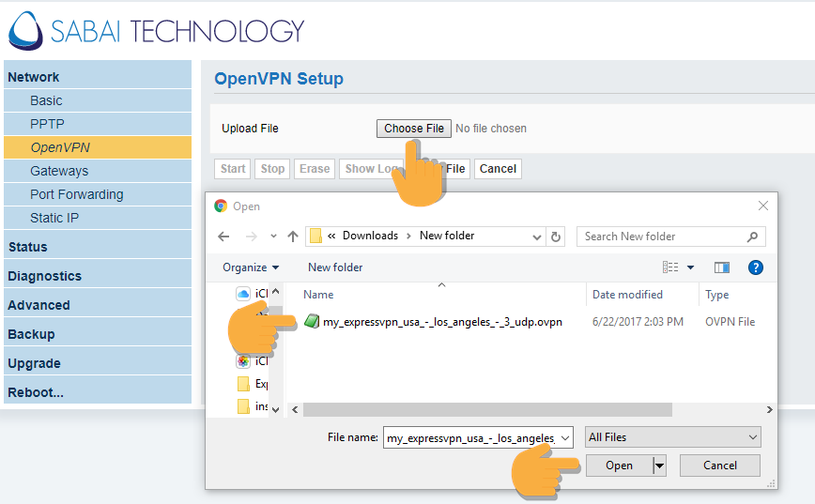Open the File name combo box dropdown
Viewport: 815px width, 504px height.
pyautogui.click(x=565, y=438)
